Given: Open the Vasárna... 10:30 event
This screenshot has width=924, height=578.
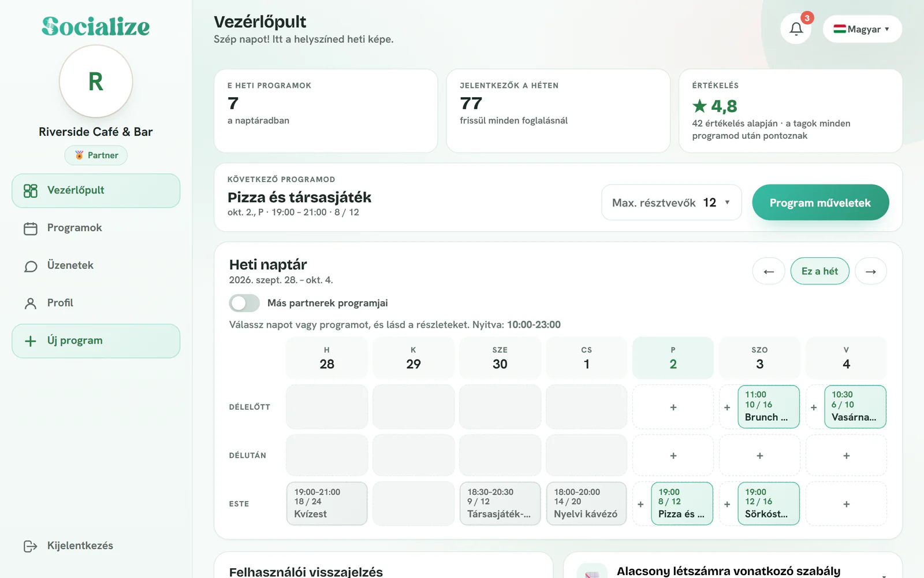Looking at the screenshot, I should [x=855, y=407].
